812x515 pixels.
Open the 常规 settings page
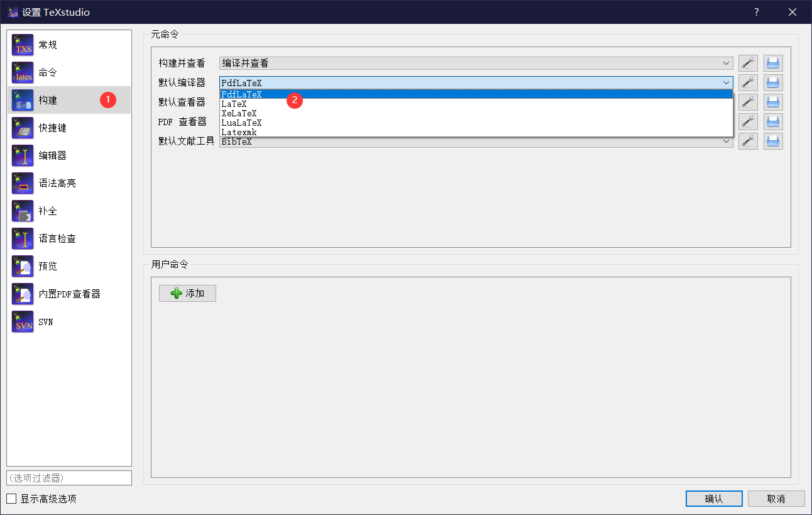pos(69,45)
